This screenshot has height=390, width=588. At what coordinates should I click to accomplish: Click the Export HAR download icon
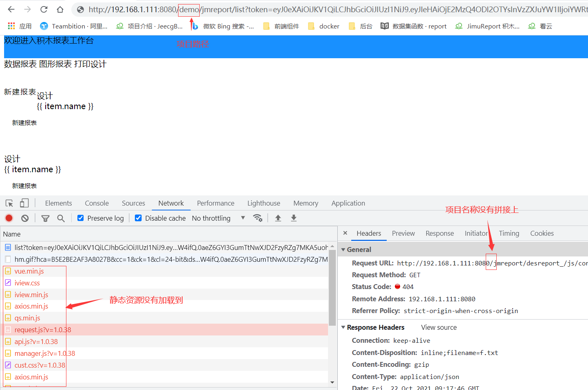[293, 218]
